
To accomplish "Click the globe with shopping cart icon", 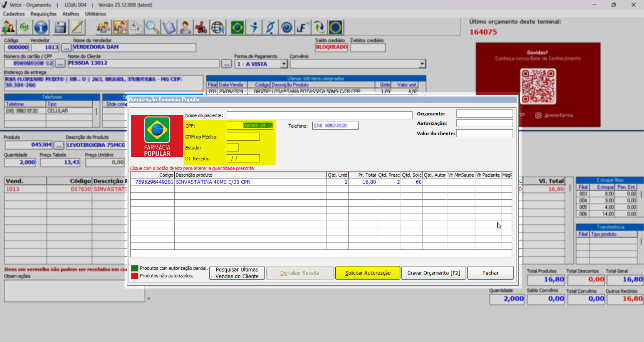I will pyautogui.click(x=218, y=28).
